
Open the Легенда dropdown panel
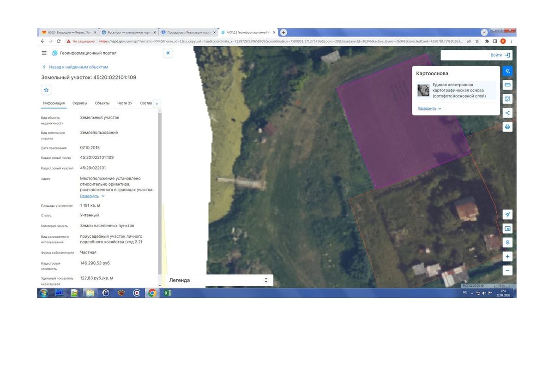pyautogui.click(x=219, y=280)
